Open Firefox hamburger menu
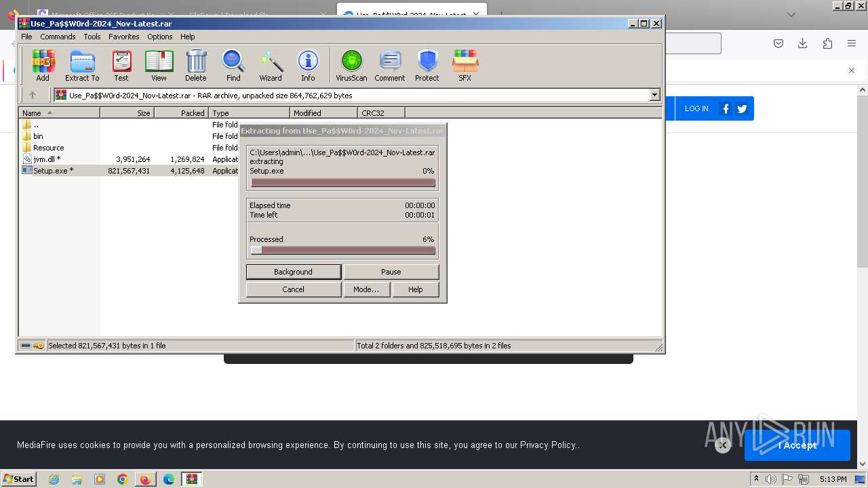Viewport: 868px width, 488px height. click(x=852, y=43)
